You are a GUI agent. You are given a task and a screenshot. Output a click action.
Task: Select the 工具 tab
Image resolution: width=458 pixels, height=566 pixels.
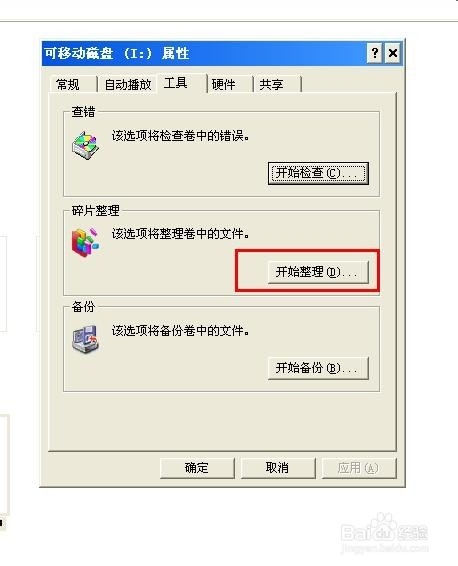[175, 83]
